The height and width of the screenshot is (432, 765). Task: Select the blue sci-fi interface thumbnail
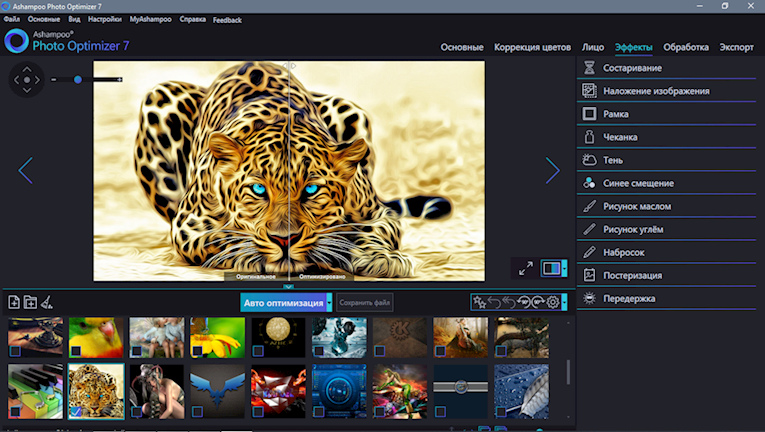339,391
